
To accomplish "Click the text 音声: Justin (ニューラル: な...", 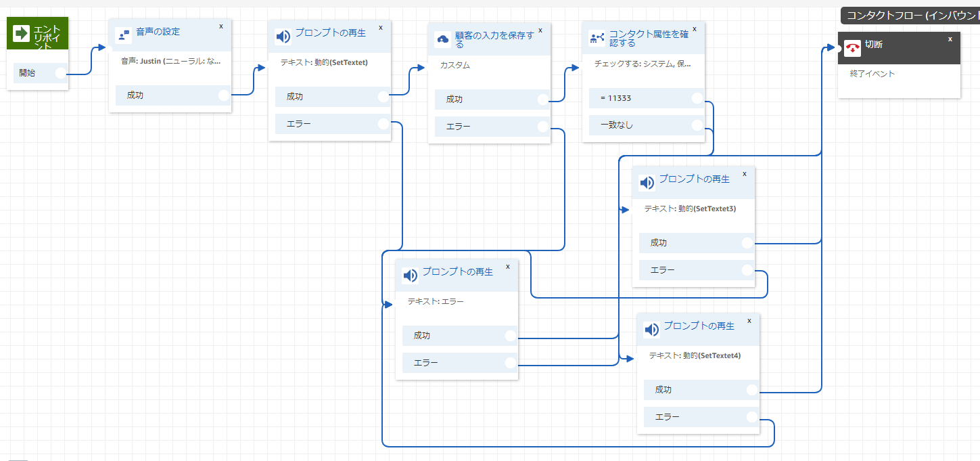I will click(170, 61).
